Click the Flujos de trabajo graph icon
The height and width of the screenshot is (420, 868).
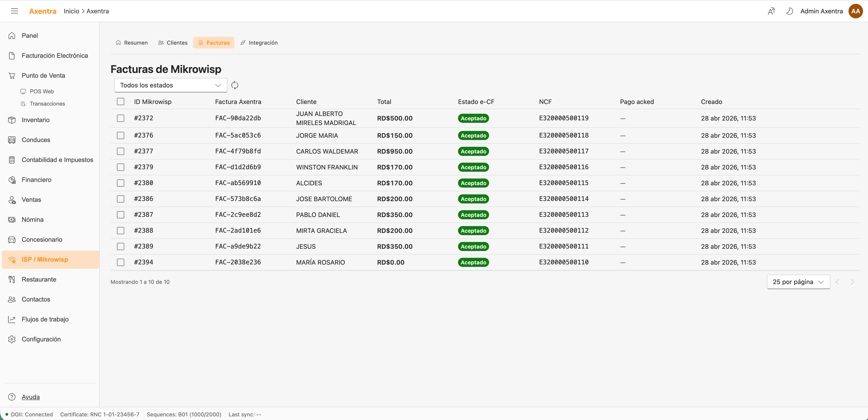click(12, 319)
